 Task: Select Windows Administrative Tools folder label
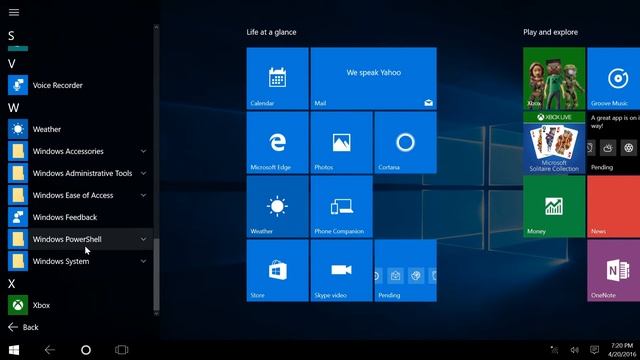pyautogui.click(x=82, y=173)
